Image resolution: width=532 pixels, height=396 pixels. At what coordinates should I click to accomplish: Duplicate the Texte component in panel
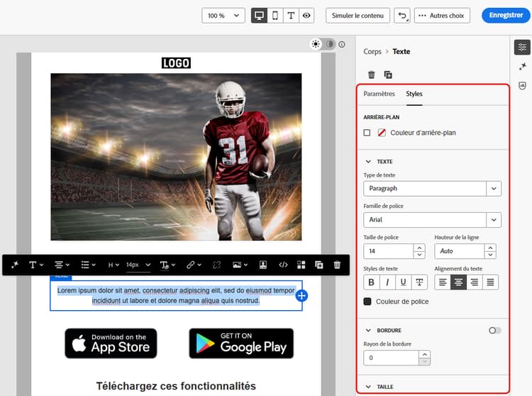(388, 75)
